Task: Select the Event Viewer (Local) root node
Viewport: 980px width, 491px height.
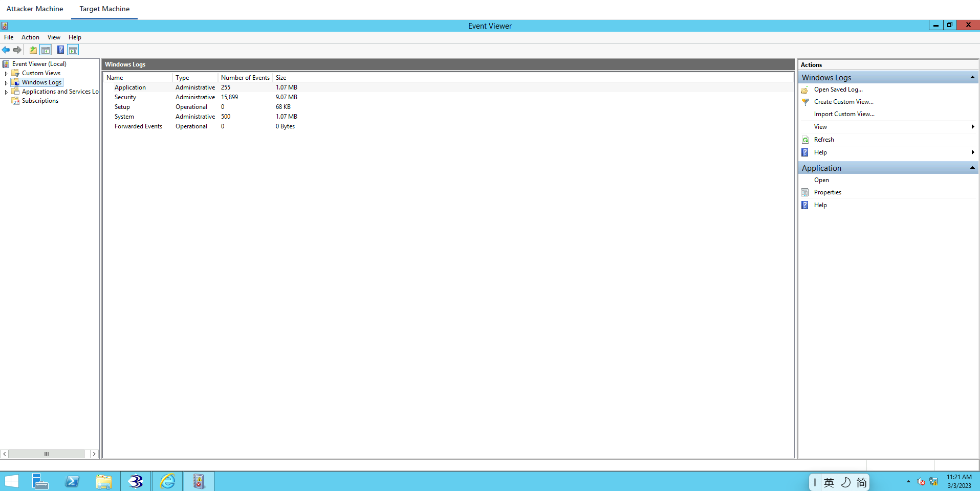Action: pos(39,64)
